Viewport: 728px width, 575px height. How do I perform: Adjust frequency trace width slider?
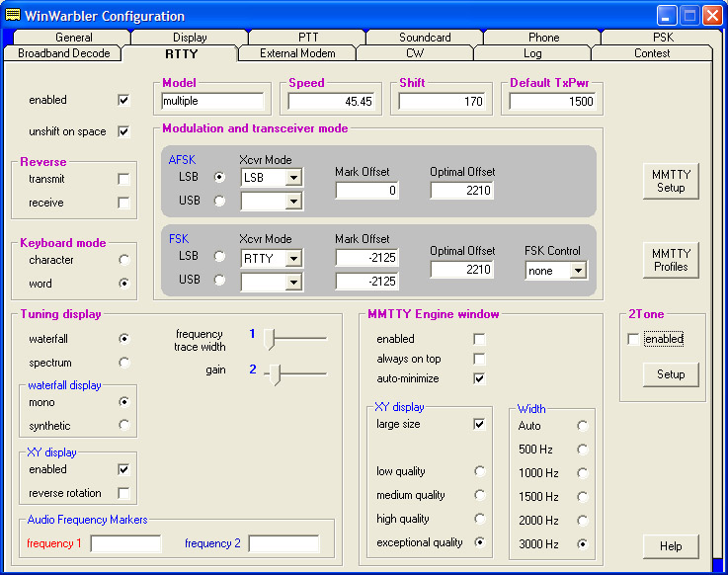point(270,339)
